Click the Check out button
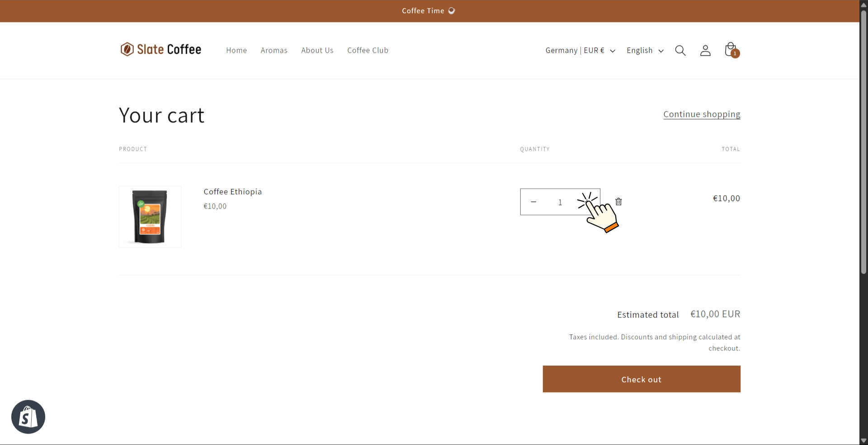868x445 pixels. click(x=641, y=379)
